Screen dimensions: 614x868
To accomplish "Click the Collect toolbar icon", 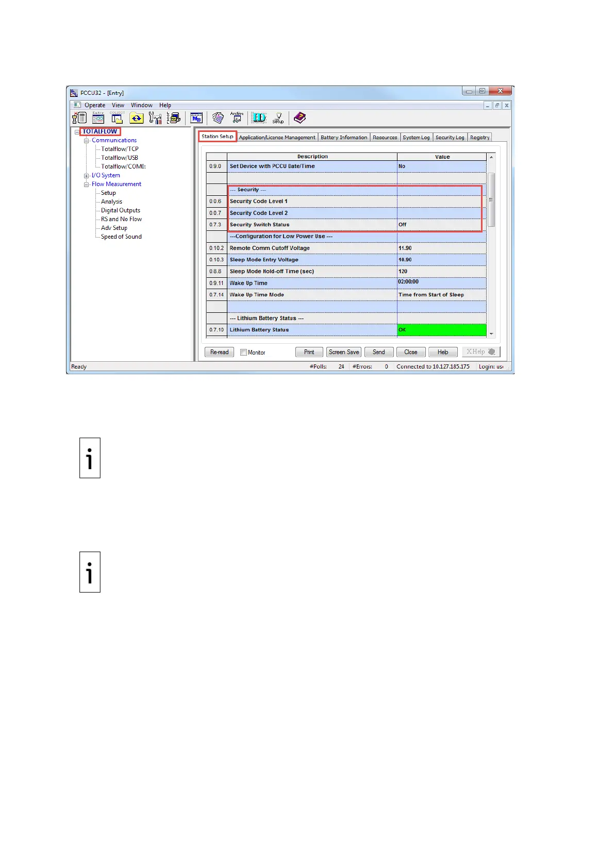I will pyautogui.click(x=117, y=118).
